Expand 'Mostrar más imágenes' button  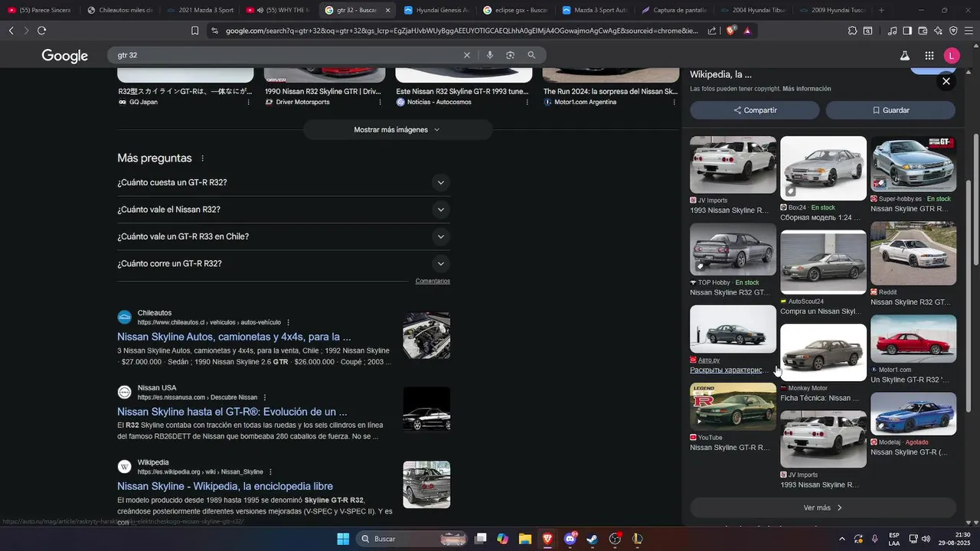coord(397,129)
